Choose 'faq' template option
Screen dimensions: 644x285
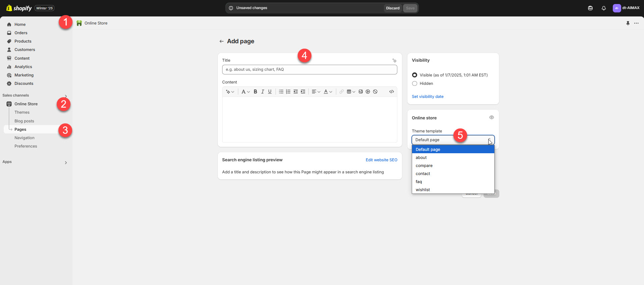pos(419,182)
